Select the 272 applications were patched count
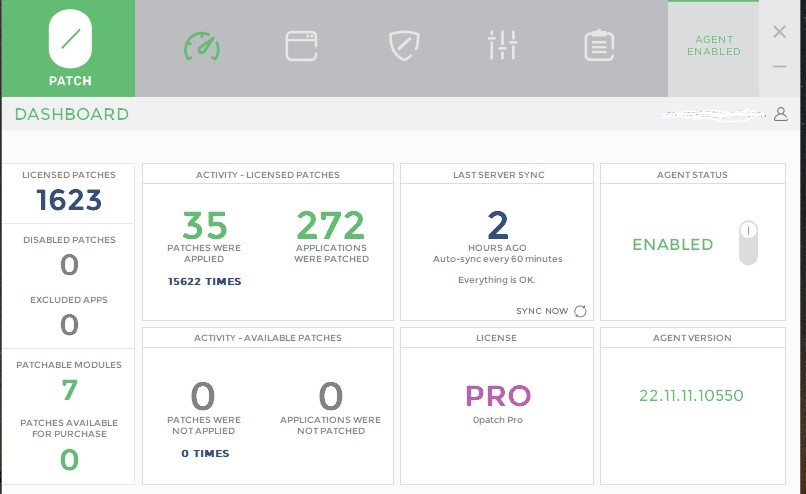This screenshot has height=494, width=806. click(331, 225)
